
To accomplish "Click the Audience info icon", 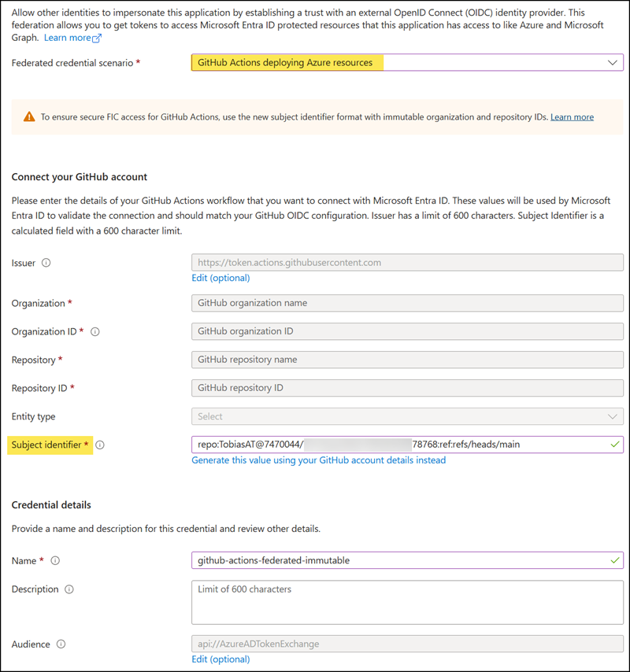I will pos(61,644).
